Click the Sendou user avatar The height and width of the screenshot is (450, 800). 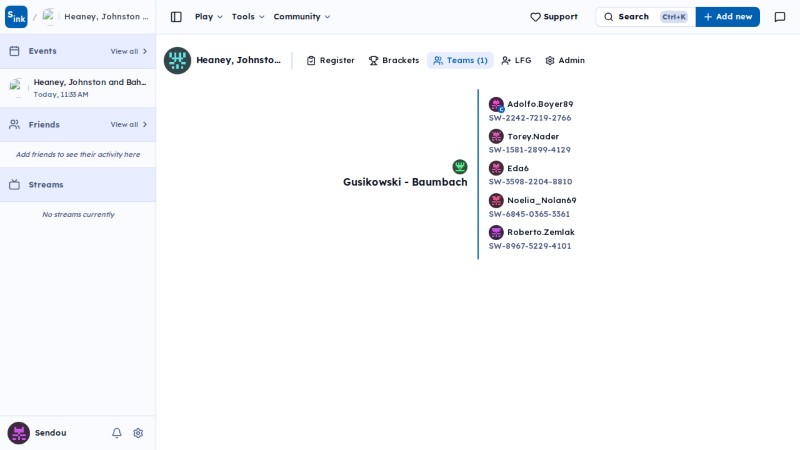pyautogui.click(x=18, y=433)
